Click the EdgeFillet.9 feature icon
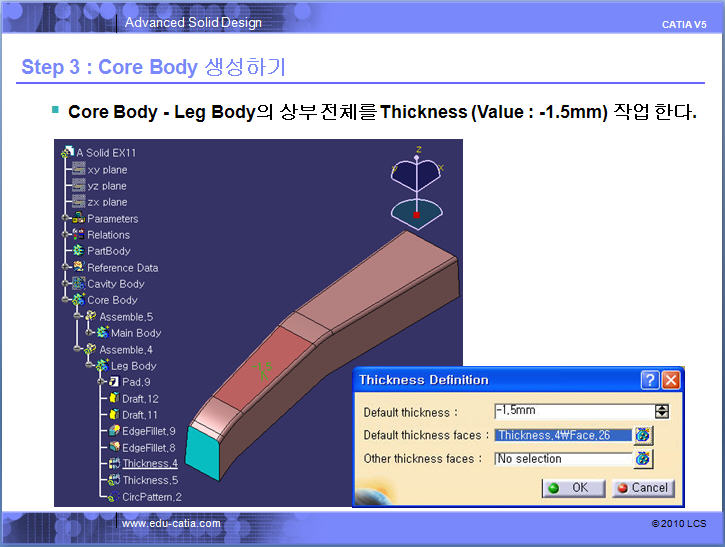 (113, 431)
